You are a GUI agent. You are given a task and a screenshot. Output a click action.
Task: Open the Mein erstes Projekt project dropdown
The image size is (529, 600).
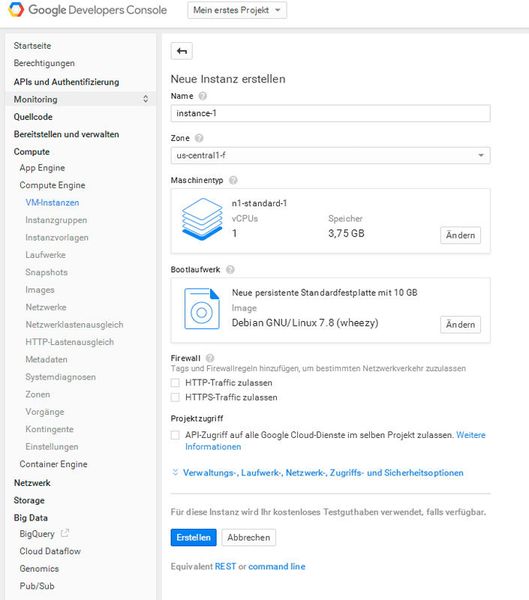pos(237,10)
